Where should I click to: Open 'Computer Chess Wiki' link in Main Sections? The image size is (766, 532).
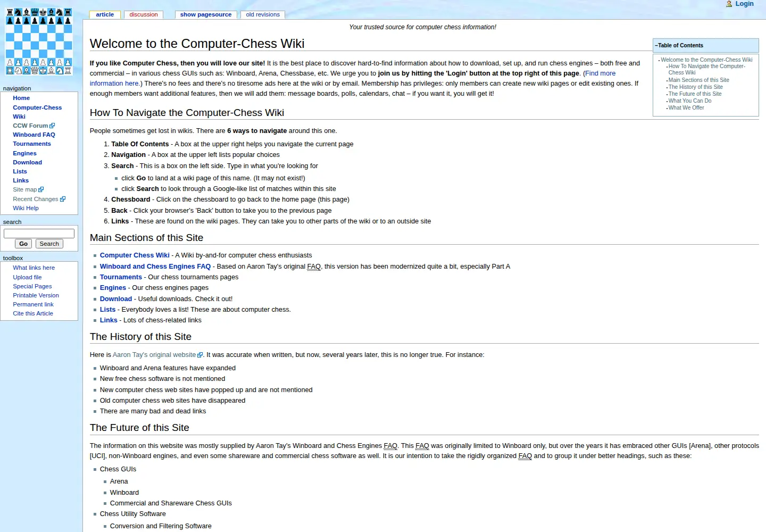point(135,256)
